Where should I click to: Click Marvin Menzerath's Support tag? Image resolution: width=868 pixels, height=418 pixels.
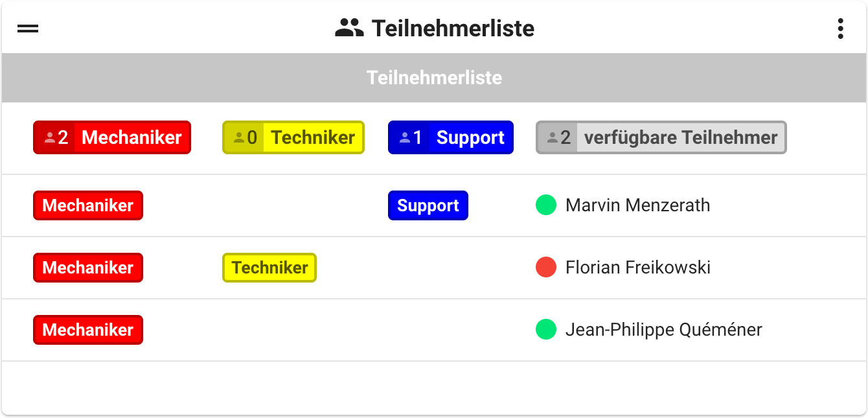pos(428,205)
